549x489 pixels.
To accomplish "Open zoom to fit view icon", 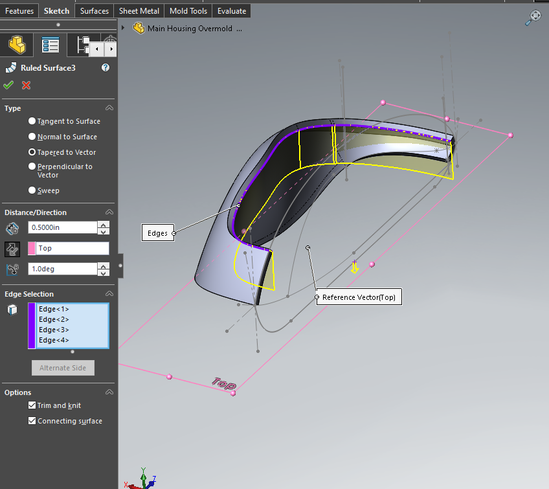I will (533, 17).
